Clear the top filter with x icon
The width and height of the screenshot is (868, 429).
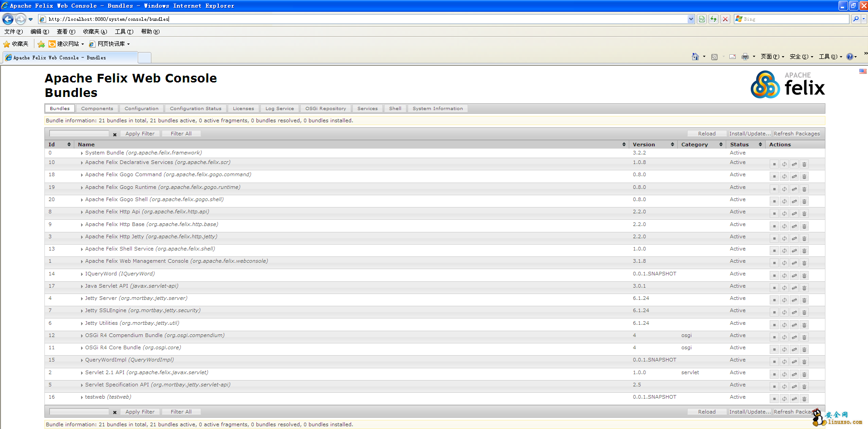(x=115, y=135)
